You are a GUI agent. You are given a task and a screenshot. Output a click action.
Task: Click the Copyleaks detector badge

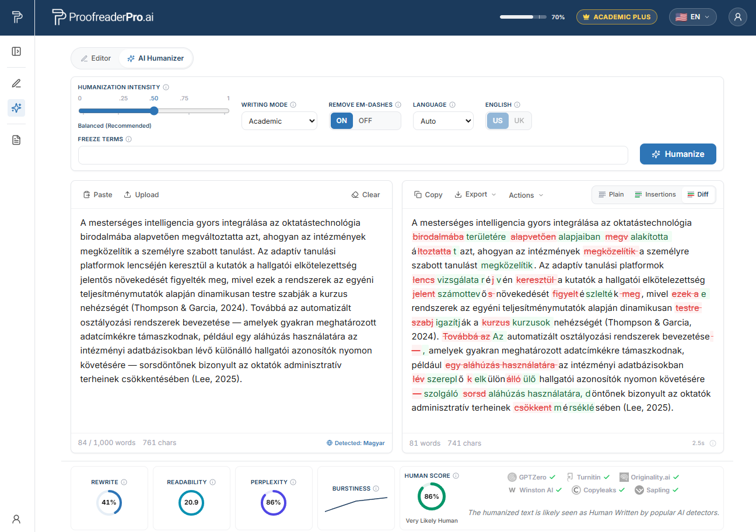598,490
